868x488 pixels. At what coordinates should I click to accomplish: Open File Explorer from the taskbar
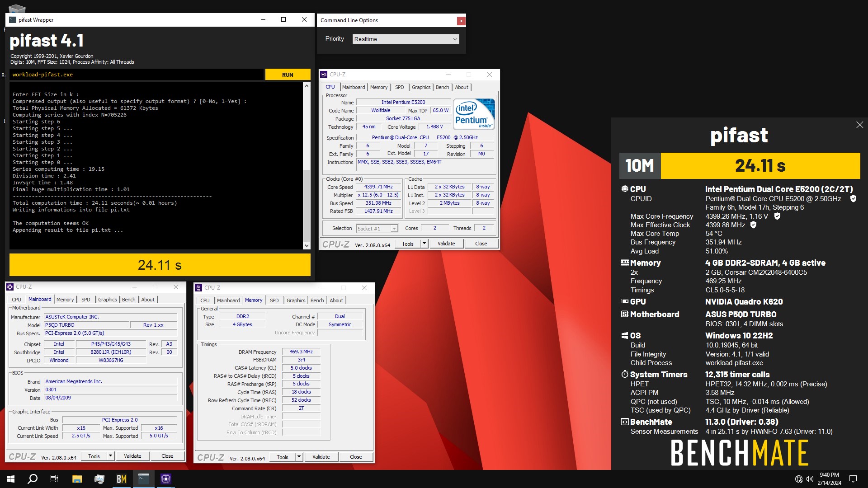(x=77, y=479)
